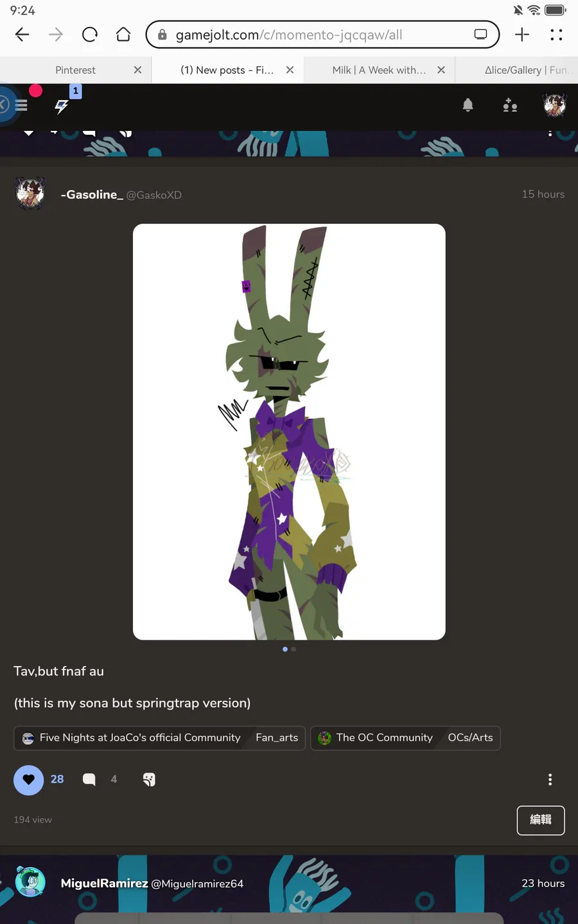Open the user avatar account menu
This screenshot has width=578, height=924.
click(555, 105)
